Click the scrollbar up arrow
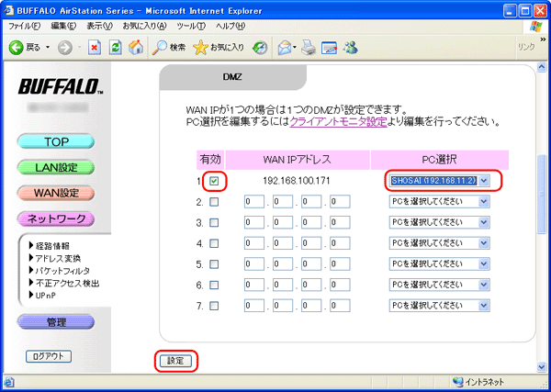This screenshot has width=551, height=392. pos(542,66)
